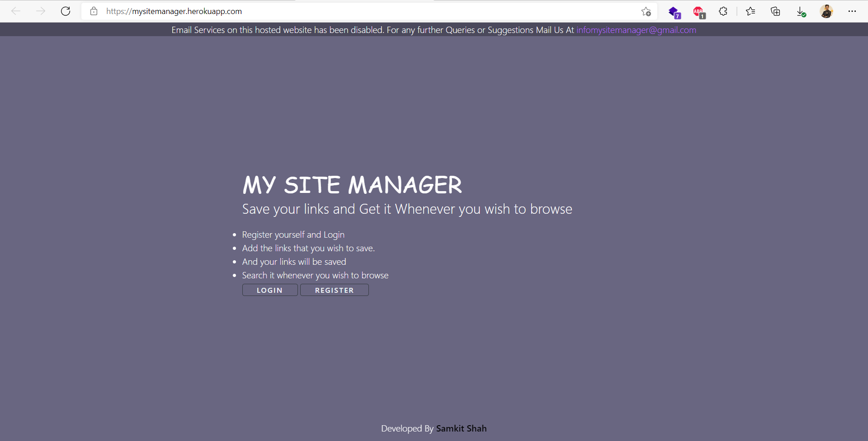Click 'And your links will be saved' item
Image resolution: width=868 pixels, height=441 pixels.
[294, 262]
